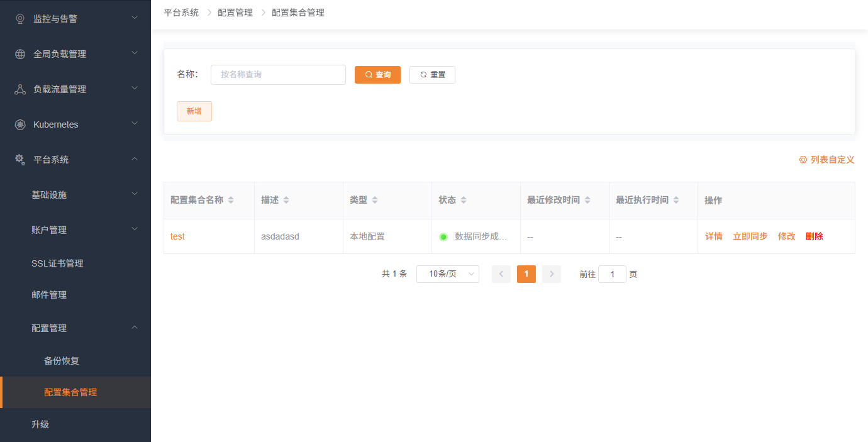Image resolution: width=868 pixels, height=442 pixels.
Task: Collapse 平台系统 menu chevron
Action: (x=135, y=158)
